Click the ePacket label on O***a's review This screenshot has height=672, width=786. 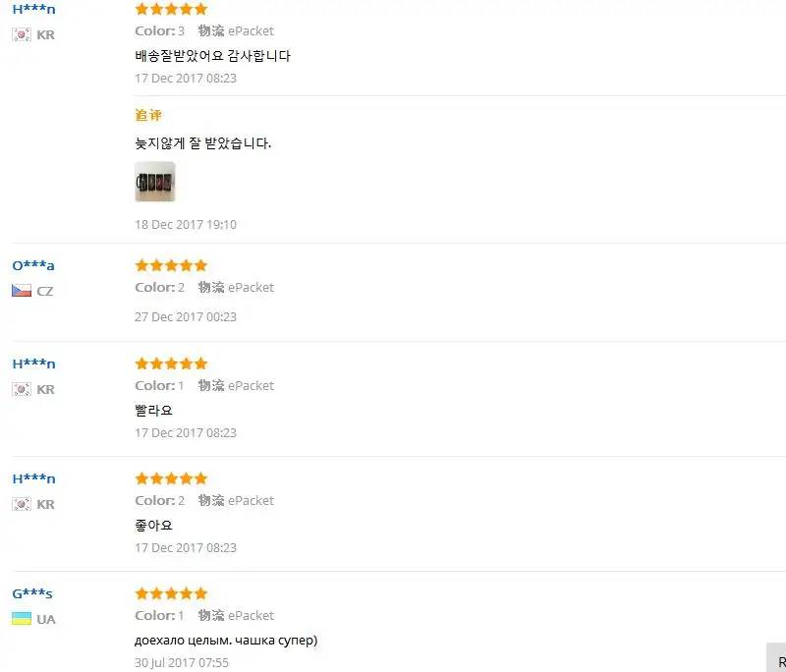click(251, 287)
